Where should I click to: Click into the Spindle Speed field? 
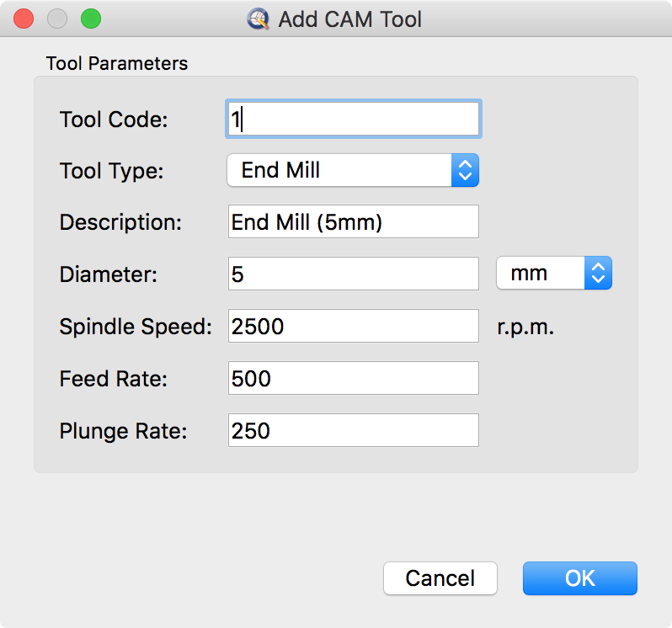(354, 327)
